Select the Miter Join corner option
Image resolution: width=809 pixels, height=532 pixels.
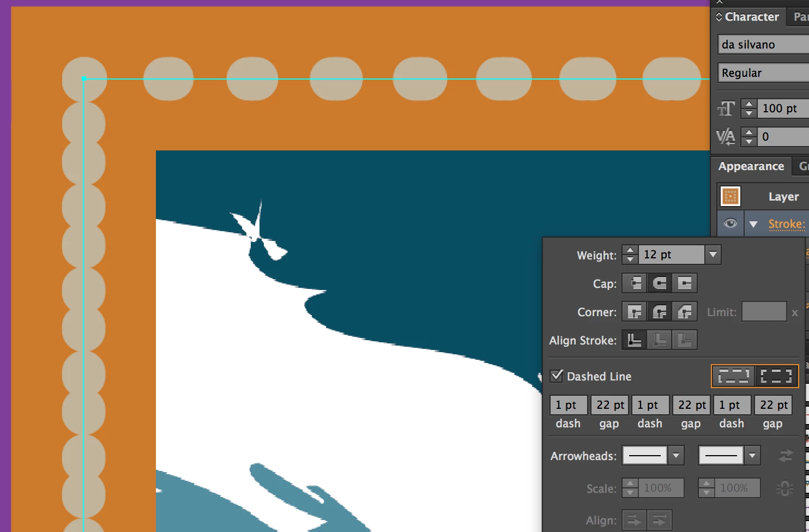[635, 312]
